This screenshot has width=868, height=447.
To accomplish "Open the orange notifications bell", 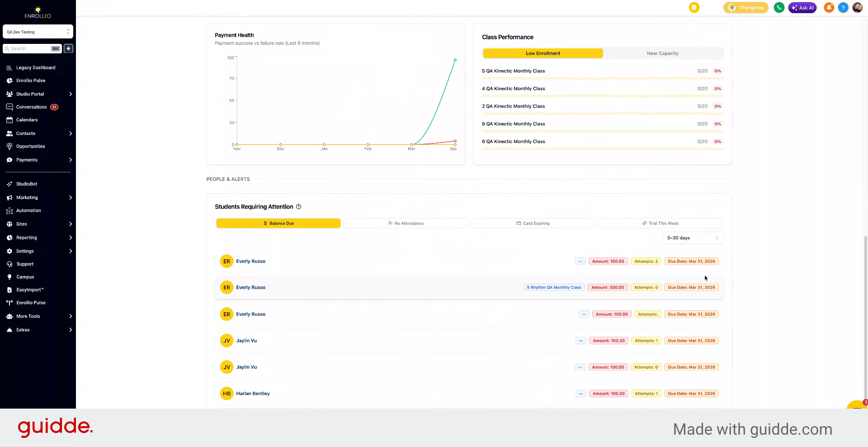I will coord(829,7).
